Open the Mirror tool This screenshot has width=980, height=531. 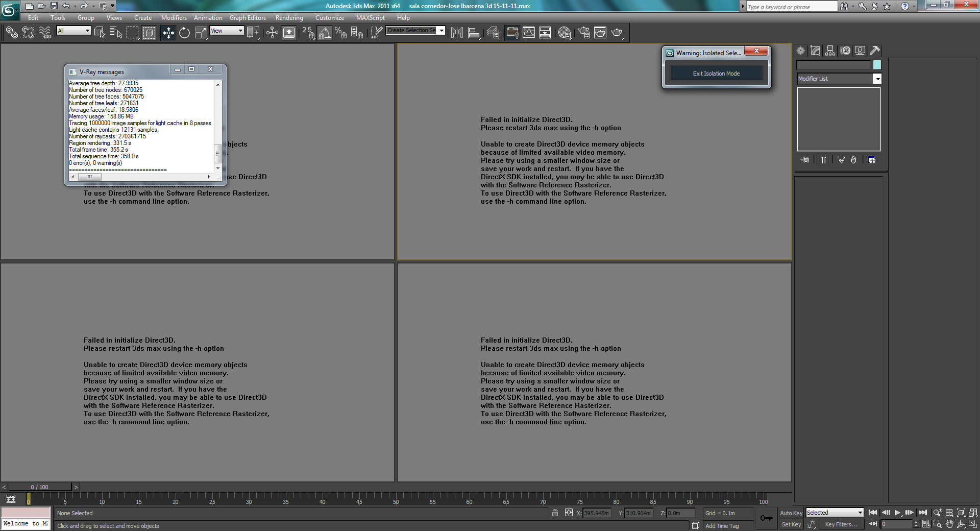pos(457,33)
